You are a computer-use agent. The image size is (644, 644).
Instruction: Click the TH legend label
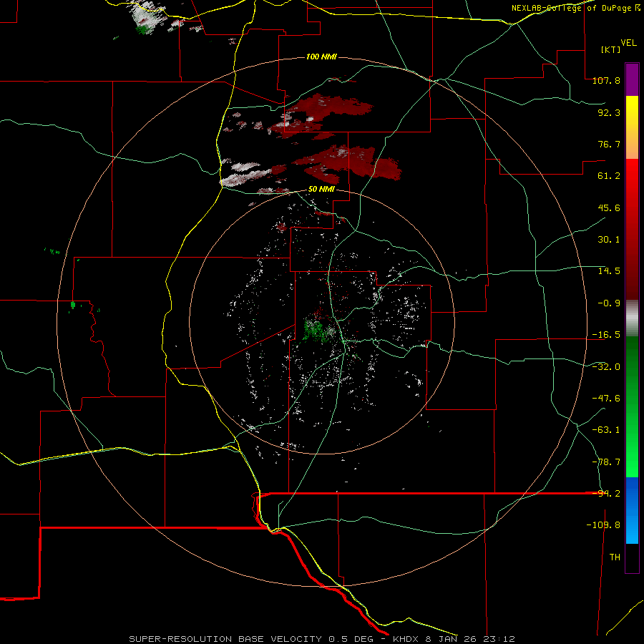tap(615, 557)
